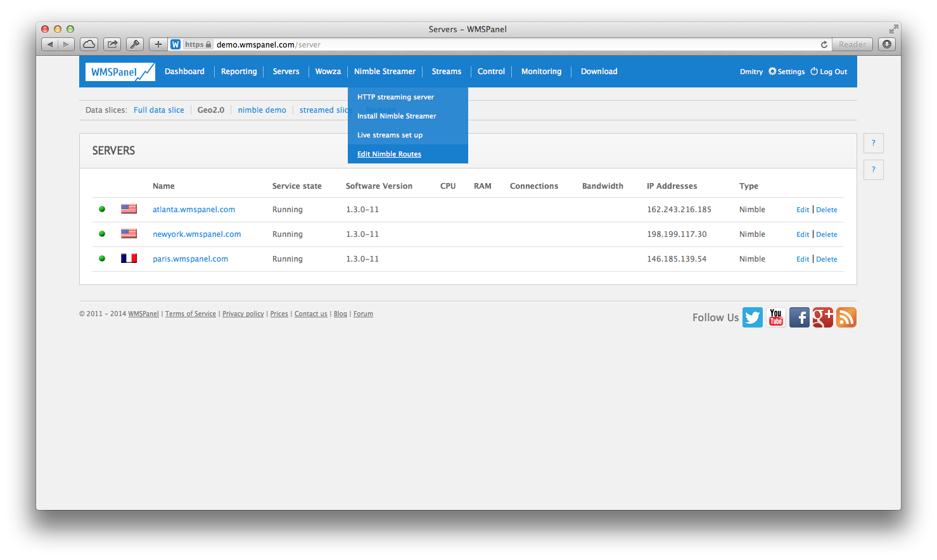Open the Terms of Service page
The height and width of the screenshot is (560, 937).
(x=190, y=314)
